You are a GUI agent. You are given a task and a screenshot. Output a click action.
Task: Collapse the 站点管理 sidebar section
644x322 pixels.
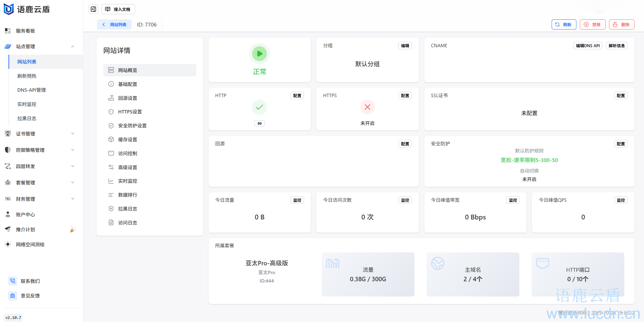[x=73, y=47]
